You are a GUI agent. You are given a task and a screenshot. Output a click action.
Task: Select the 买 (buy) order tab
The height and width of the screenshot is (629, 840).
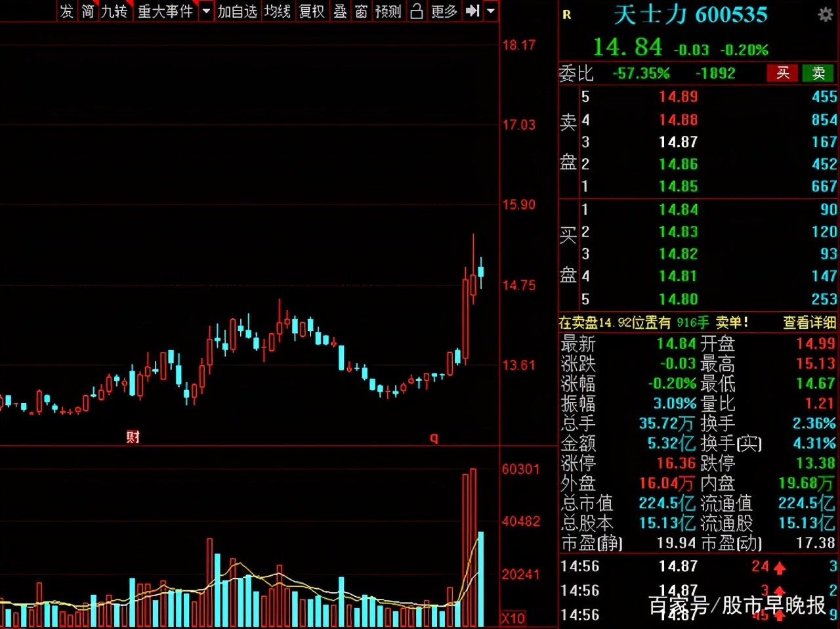coord(782,74)
